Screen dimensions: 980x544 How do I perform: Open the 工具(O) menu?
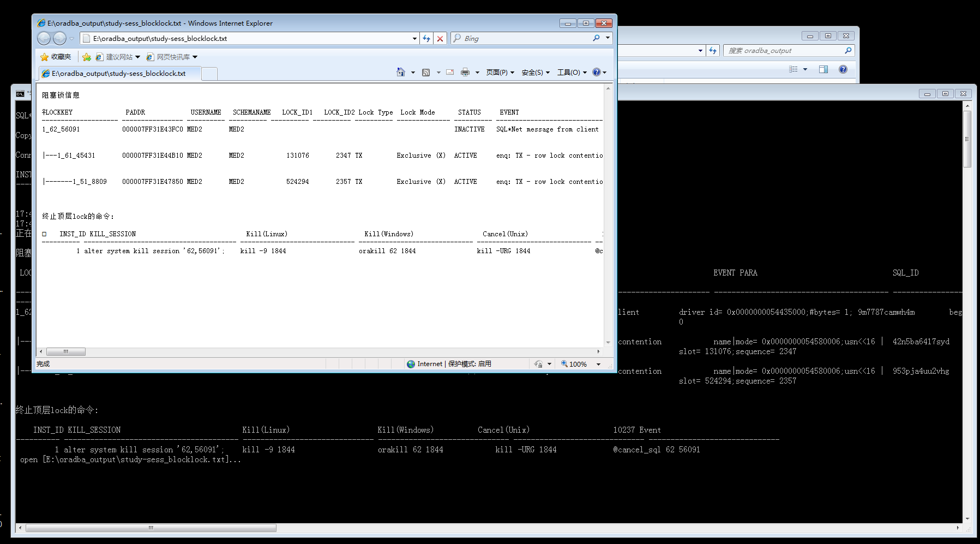coord(572,72)
